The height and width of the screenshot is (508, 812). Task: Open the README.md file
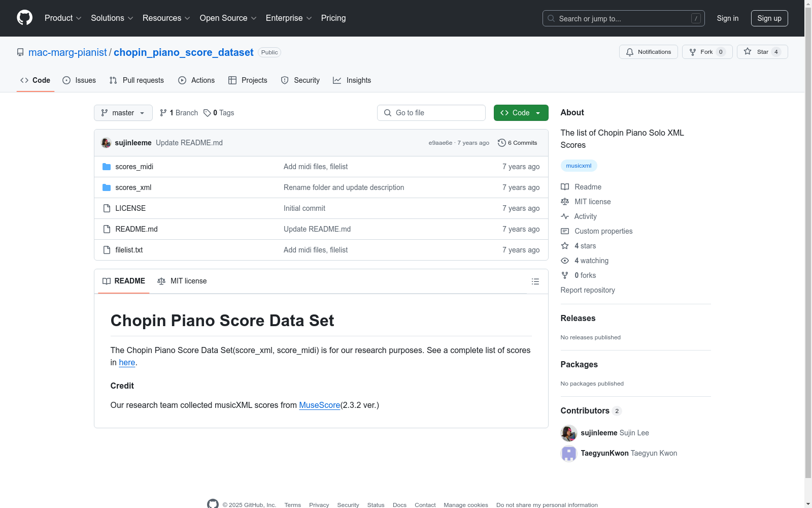click(137, 229)
